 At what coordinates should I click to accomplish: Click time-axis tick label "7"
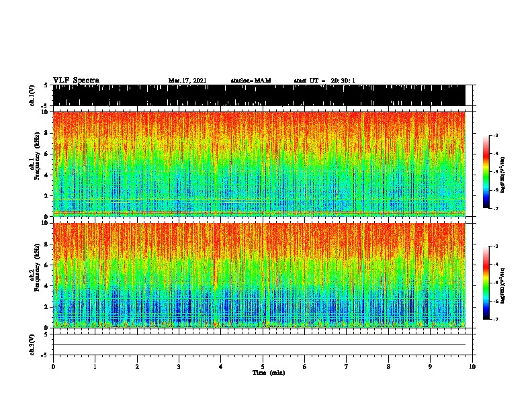pos(347,366)
